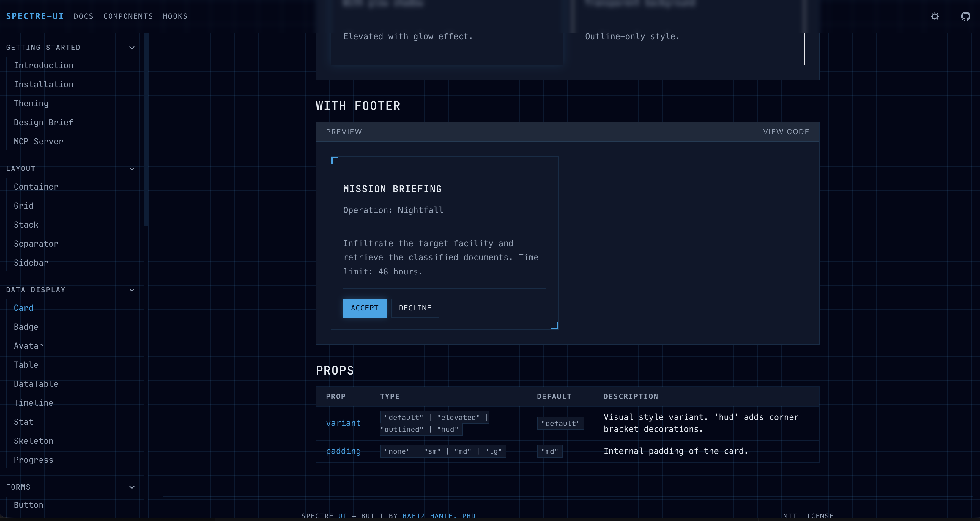Image resolution: width=980 pixels, height=521 pixels.
Task: Open the HOOKS menu item
Action: pos(175,16)
